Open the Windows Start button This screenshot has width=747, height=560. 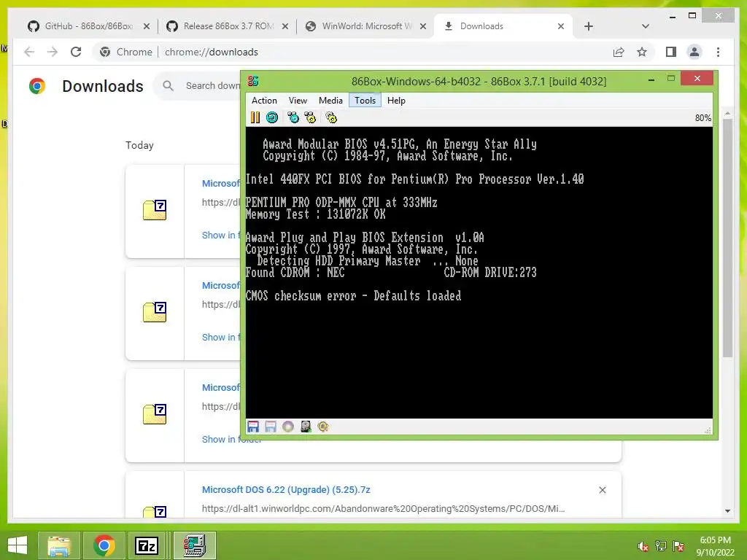tap(18, 545)
